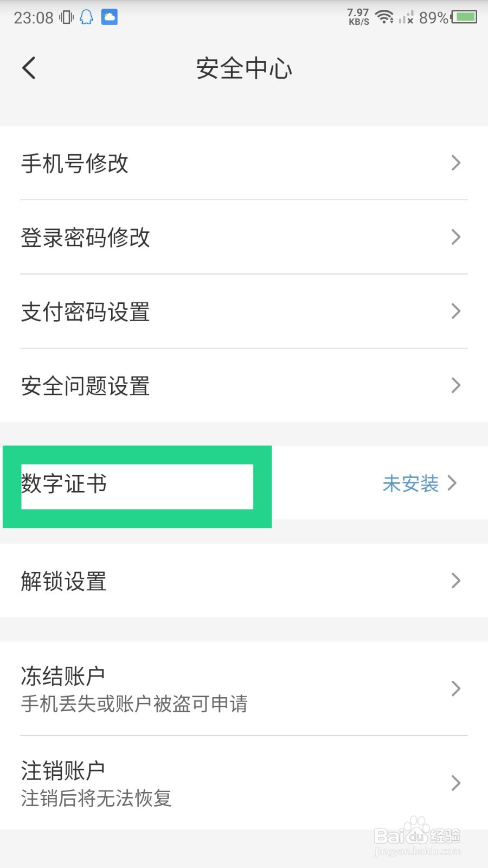The width and height of the screenshot is (488, 868).
Task: Tap the 安全中心 page title
Action: point(244,69)
